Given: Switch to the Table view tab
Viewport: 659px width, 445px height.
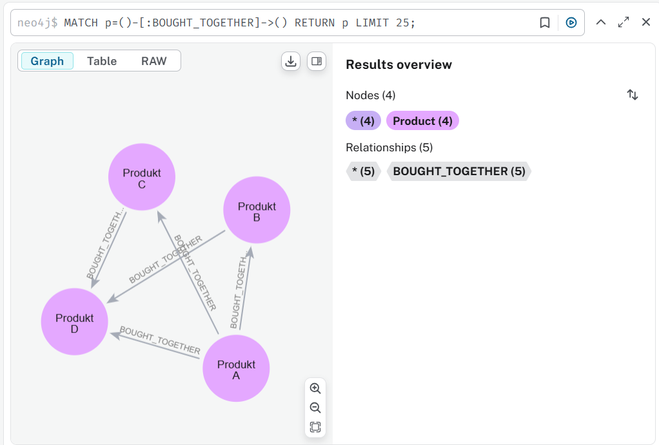Looking at the screenshot, I should 102,61.
